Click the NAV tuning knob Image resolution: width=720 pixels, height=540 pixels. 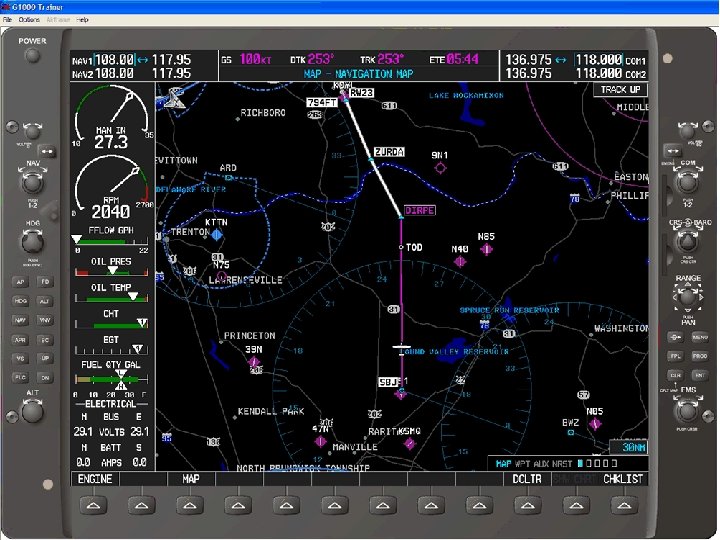tap(32, 182)
